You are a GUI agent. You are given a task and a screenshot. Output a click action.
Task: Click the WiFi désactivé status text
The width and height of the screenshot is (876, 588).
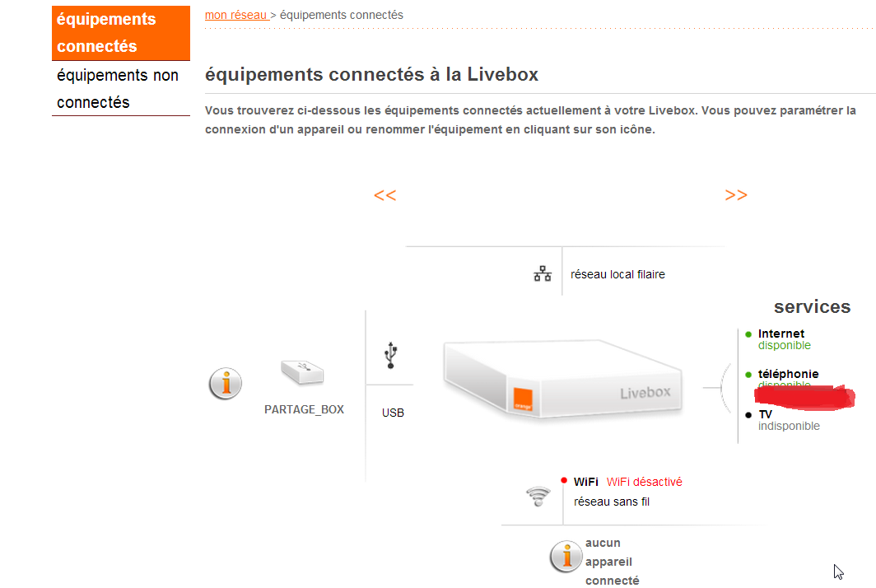coord(644,482)
